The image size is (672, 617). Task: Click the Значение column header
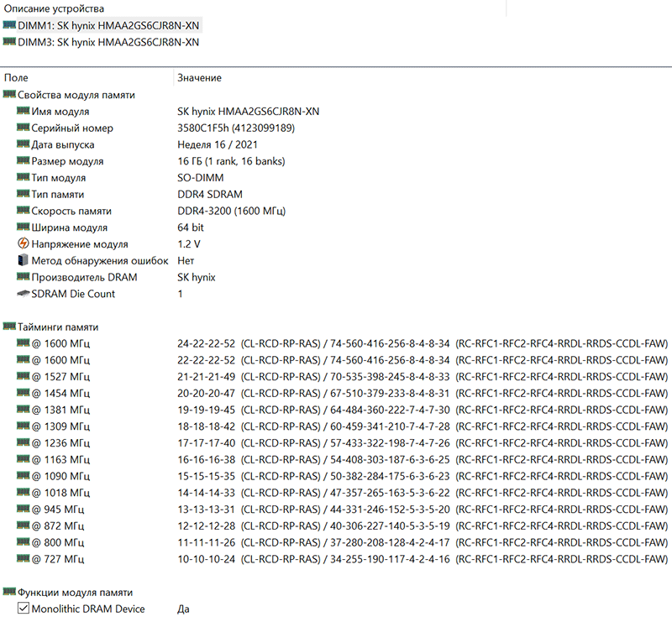tap(200, 78)
